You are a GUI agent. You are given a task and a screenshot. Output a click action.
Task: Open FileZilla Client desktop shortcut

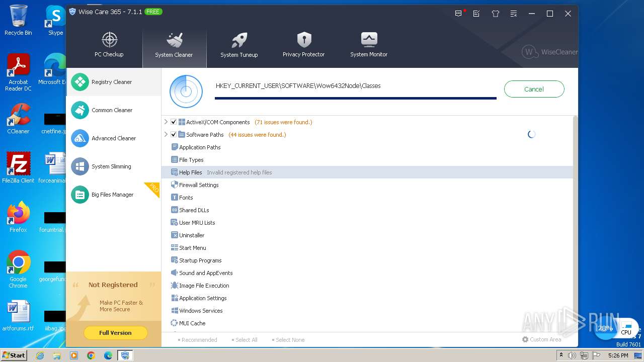(x=18, y=167)
